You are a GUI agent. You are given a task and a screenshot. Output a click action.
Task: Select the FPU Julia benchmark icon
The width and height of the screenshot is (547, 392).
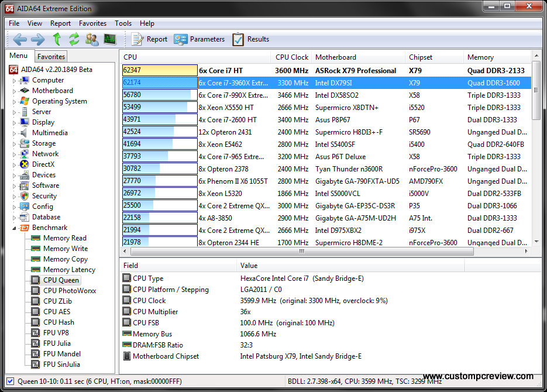click(x=36, y=343)
